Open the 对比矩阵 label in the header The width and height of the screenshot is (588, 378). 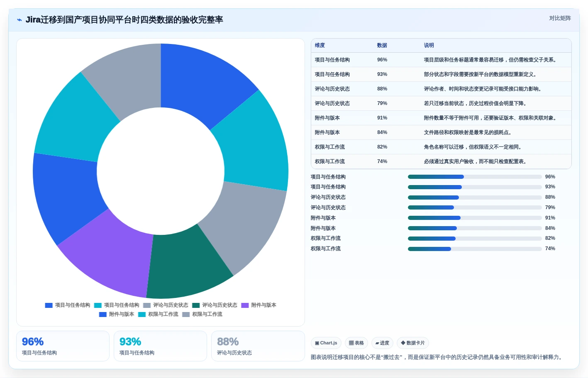pos(560,18)
